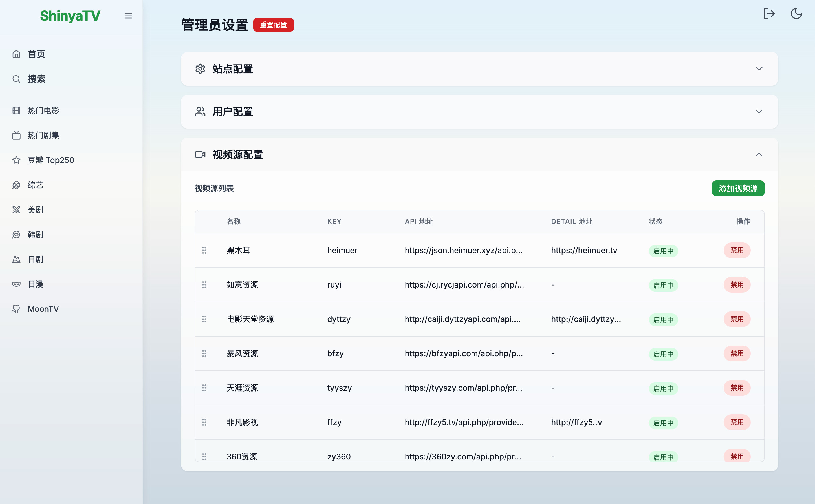The width and height of the screenshot is (815, 504).
Task: Open the 韩剧 category
Action: coord(71,235)
